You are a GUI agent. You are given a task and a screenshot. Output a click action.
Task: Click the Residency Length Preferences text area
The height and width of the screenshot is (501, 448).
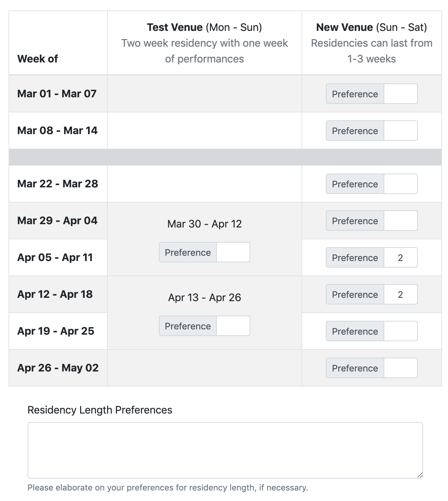225,450
